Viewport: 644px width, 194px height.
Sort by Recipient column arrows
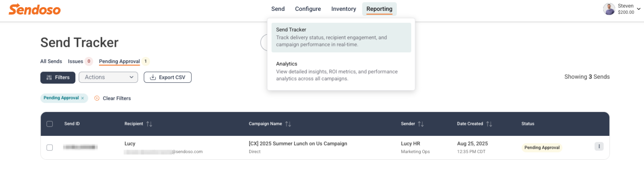tap(149, 124)
